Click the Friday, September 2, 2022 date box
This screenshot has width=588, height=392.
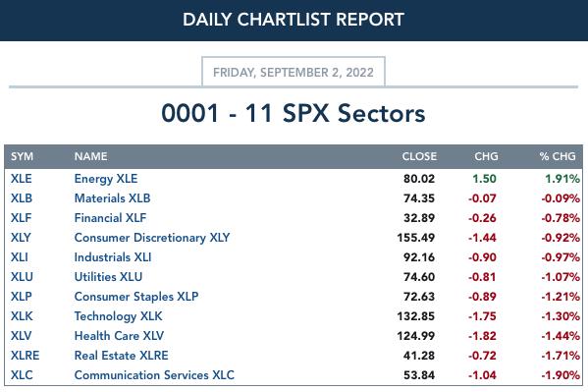coord(294,72)
